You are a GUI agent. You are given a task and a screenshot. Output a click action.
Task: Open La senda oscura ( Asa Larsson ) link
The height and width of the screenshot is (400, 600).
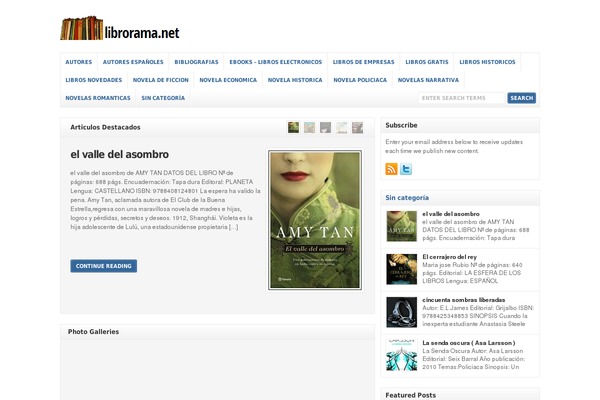pos(468,343)
